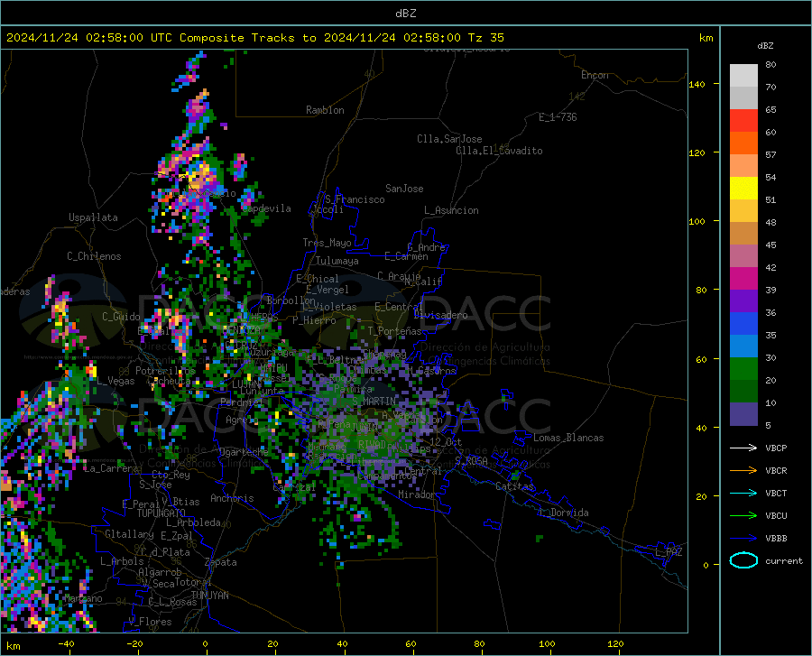Viewport: 812px width, 656px height.
Task: Pick the red 60-65 dBZ swatch
Action: click(x=743, y=121)
